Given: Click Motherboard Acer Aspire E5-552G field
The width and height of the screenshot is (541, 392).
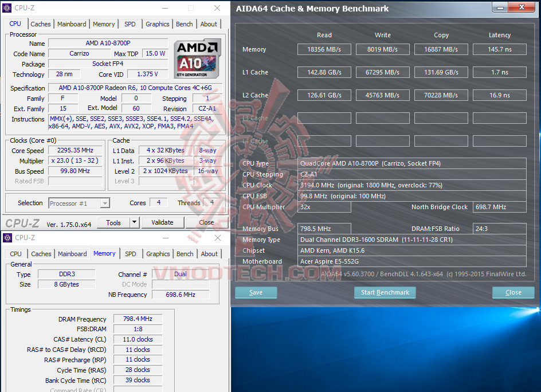Looking at the screenshot, I should pyautogui.click(x=412, y=261).
